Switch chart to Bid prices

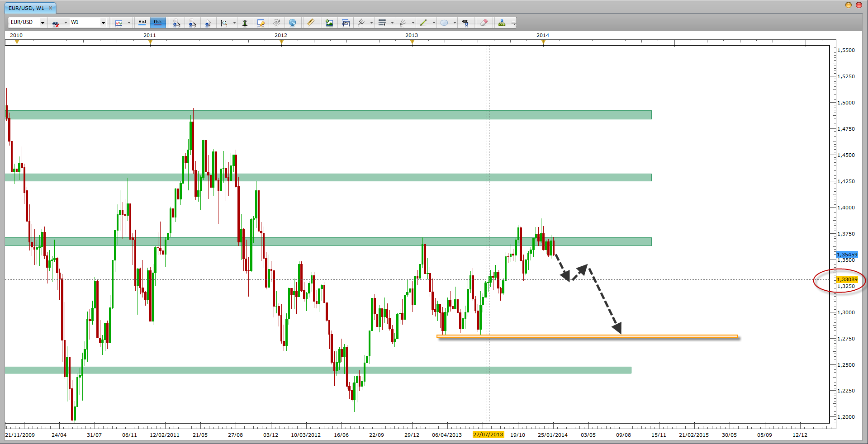tap(142, 23)
